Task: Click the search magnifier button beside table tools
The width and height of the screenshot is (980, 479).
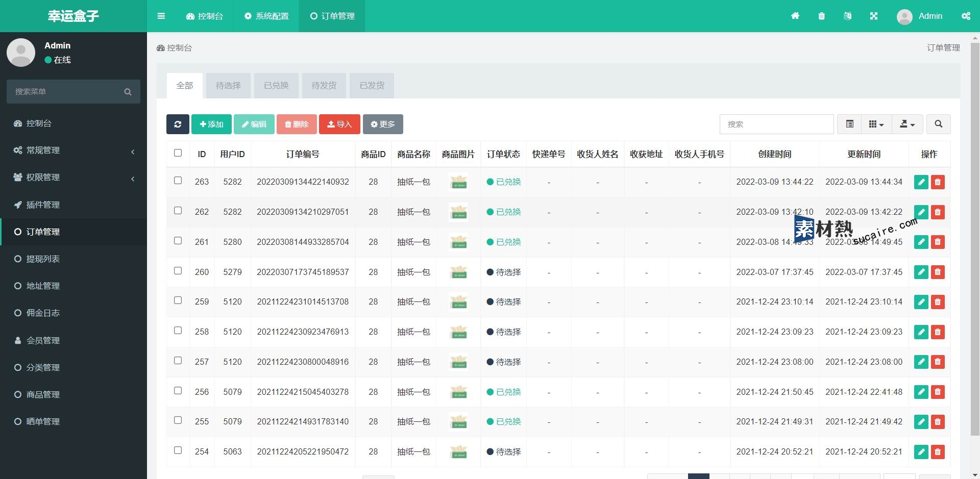Action: 938,124
